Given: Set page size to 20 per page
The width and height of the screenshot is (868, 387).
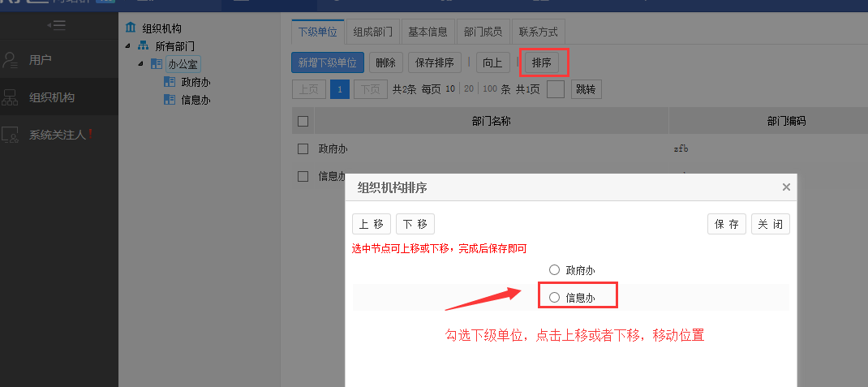Looking at the screenshot, I should [x=468, y=89].
